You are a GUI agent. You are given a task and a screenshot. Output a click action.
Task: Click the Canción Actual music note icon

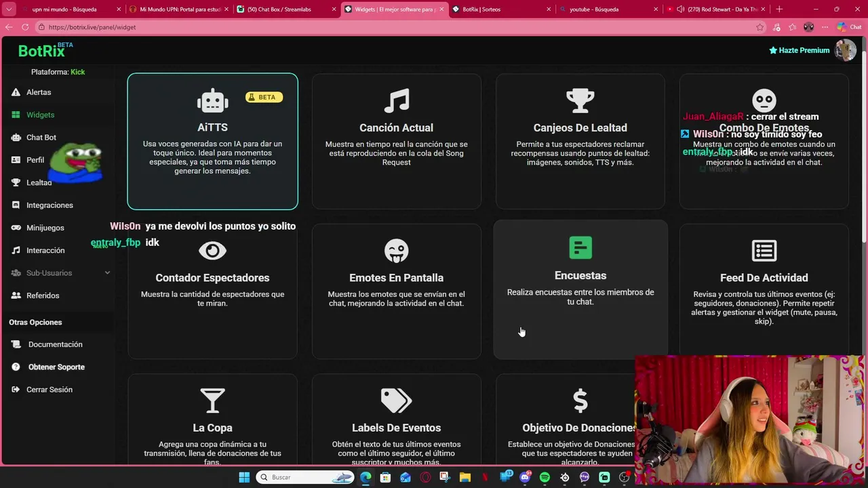pos(397,101)
